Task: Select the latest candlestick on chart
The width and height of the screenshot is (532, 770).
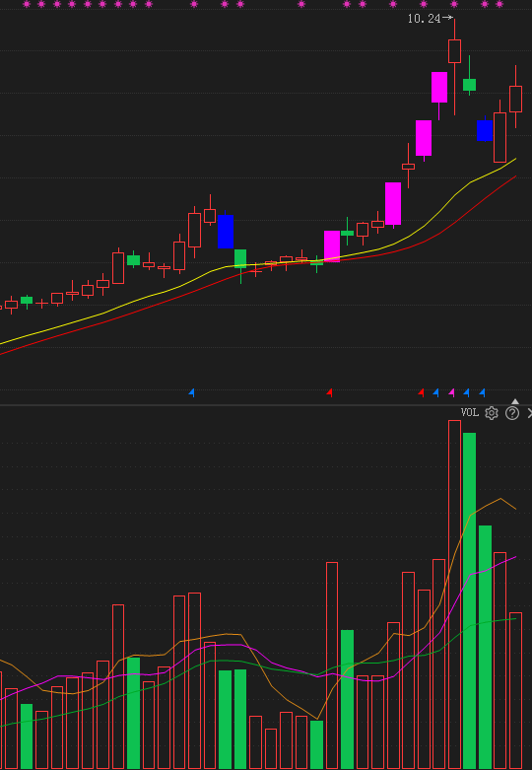Action: [x=515, y=99]
